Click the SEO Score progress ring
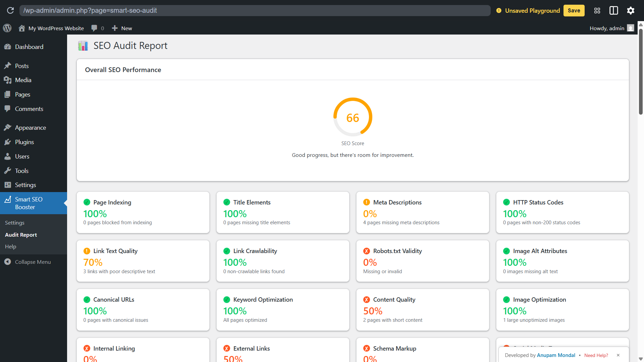Viewport: 644px width, 362px height. coord(353,117)
